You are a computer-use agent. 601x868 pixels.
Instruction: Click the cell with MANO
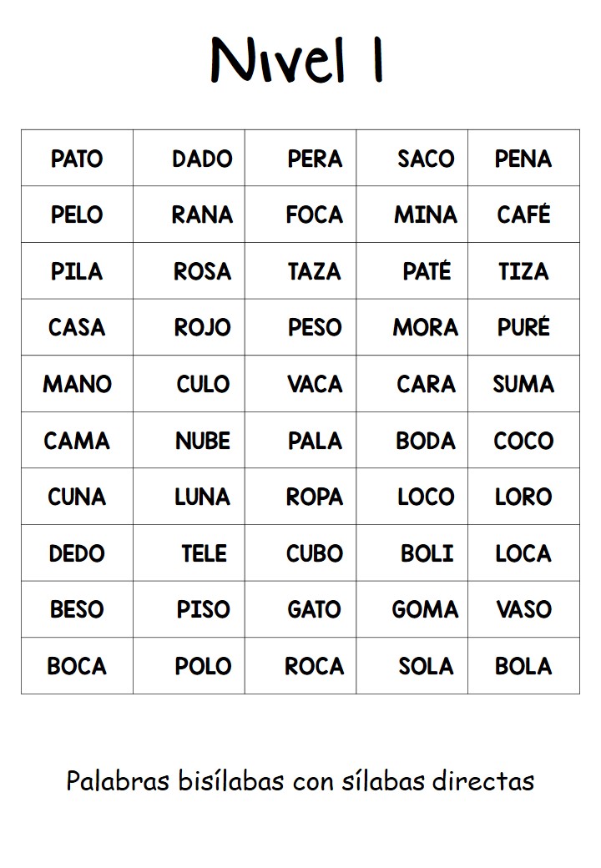point(78,384)
